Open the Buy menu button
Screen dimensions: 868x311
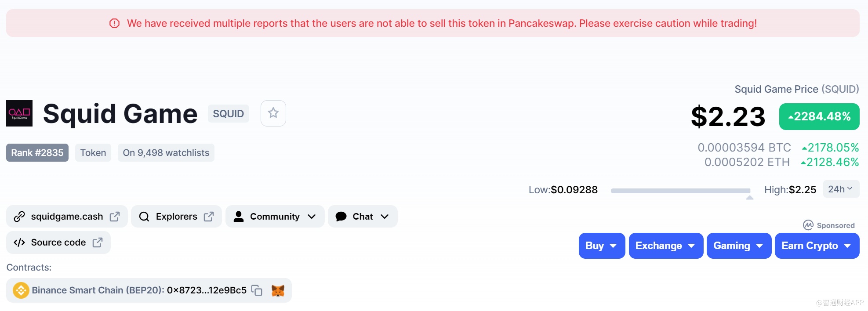tap(601, 246)
